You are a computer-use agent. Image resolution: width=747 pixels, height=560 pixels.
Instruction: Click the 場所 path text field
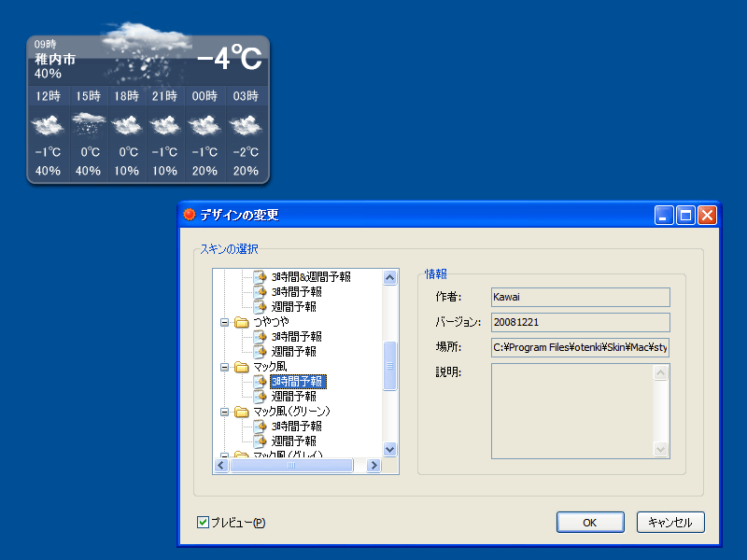point(580,348)
